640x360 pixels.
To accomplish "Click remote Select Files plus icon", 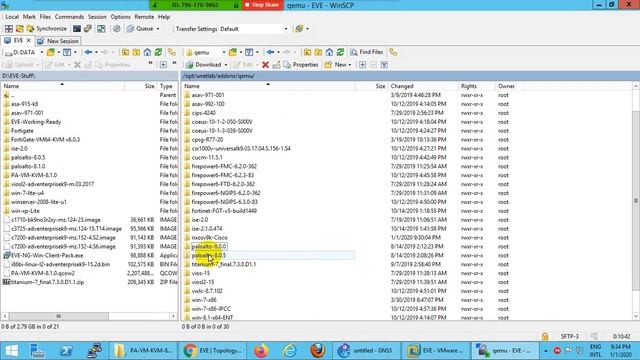I will click(362, 64).
